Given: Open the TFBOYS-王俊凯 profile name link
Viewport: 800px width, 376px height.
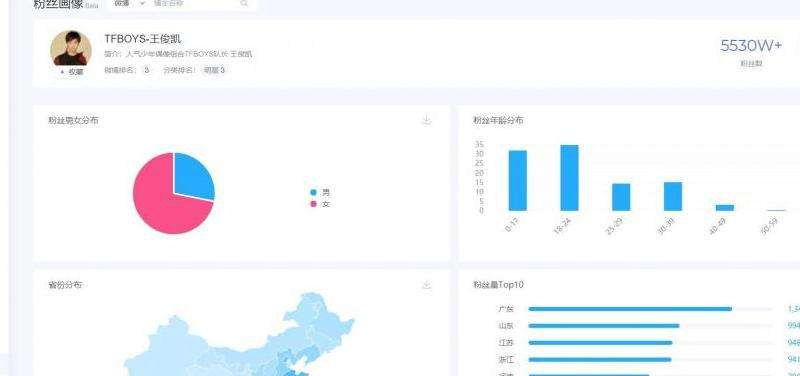Looking at the screenshot, I should coord(143,39).
